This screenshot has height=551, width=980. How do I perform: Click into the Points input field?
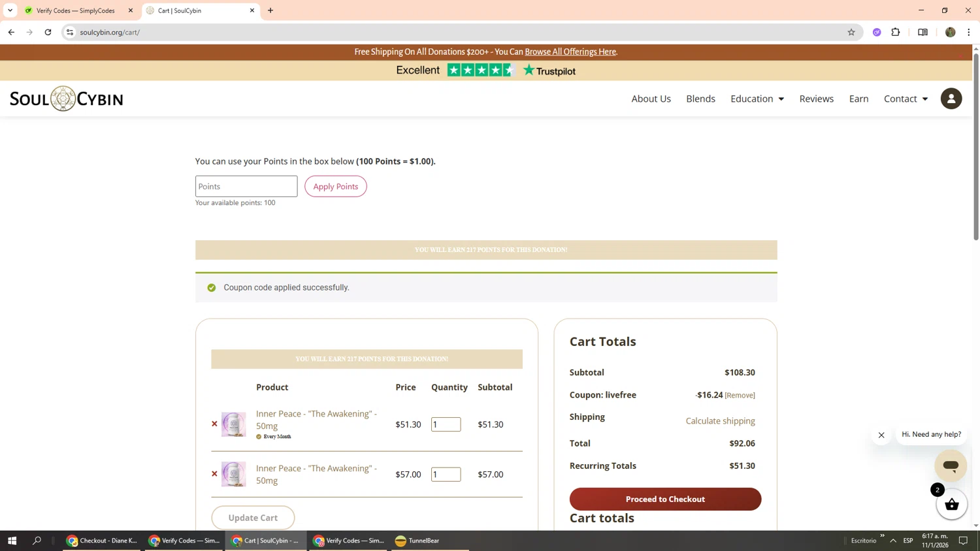[246, 187]
